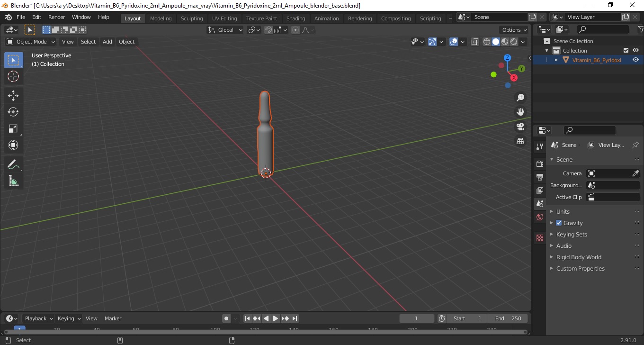Expand the Custom Properties panel
This screenshot has height=345, width=644.
click(x=580, y=268)
